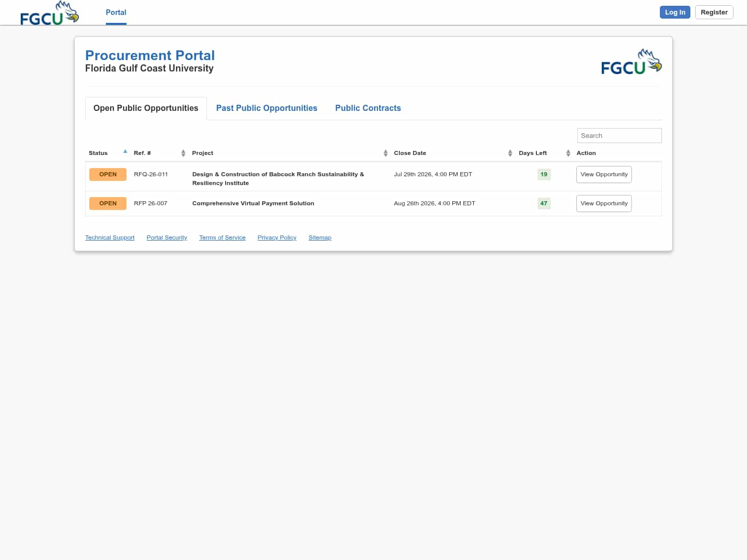Switch to the Past Public Opportunities tab

[267, 108]
